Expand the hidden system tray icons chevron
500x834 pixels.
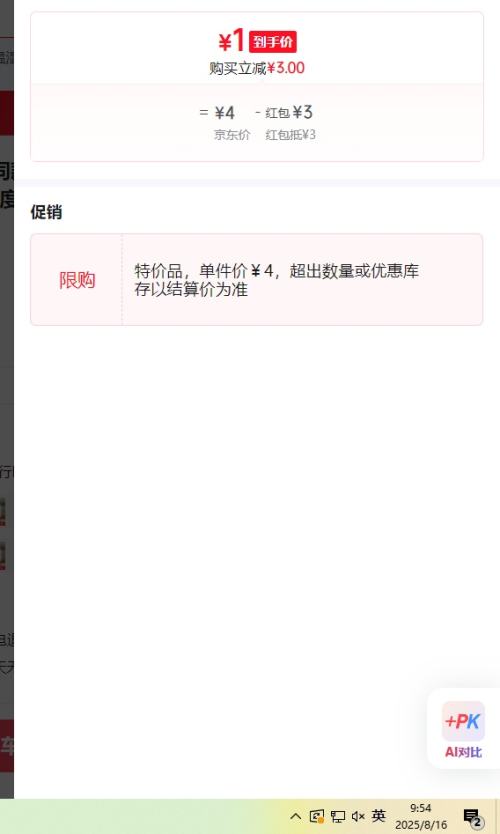296,816
